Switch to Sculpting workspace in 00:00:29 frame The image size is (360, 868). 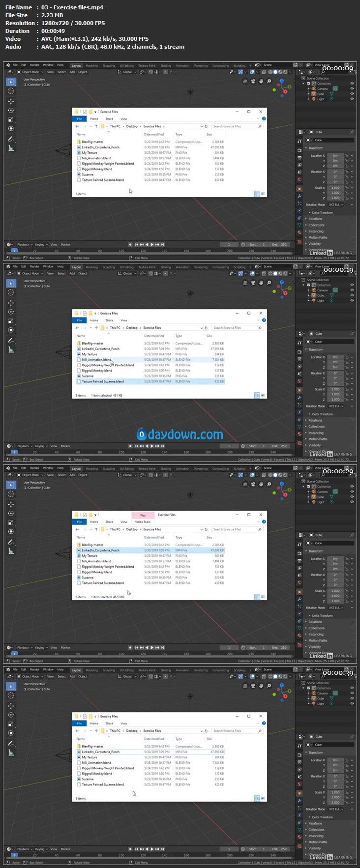[x=109, y=468]
